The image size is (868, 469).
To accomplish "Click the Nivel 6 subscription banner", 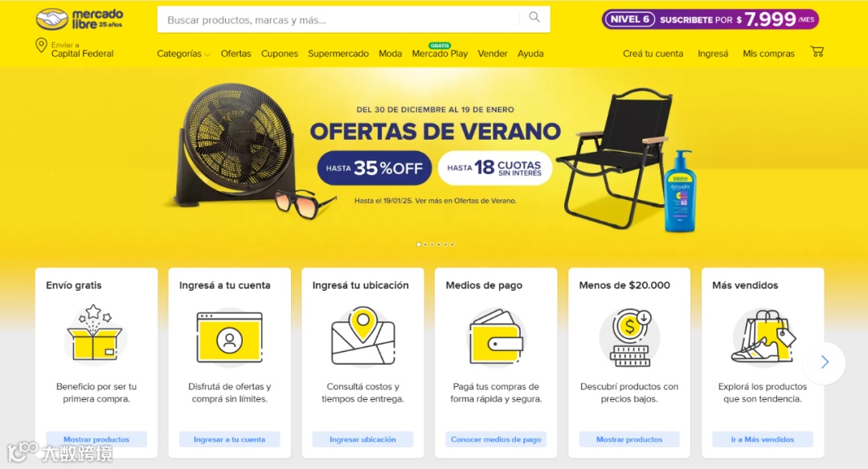I will pos(710,19).
